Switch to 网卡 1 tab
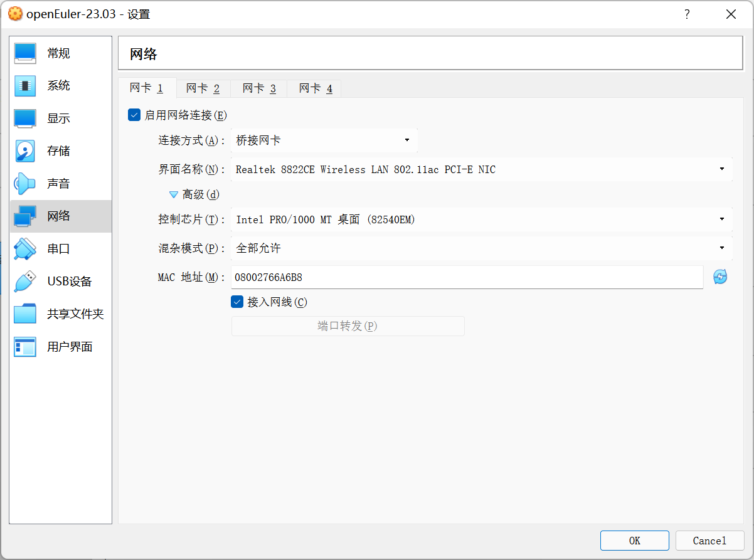The width and height of the screenshot is (754, 560). [x=147, y=88]
